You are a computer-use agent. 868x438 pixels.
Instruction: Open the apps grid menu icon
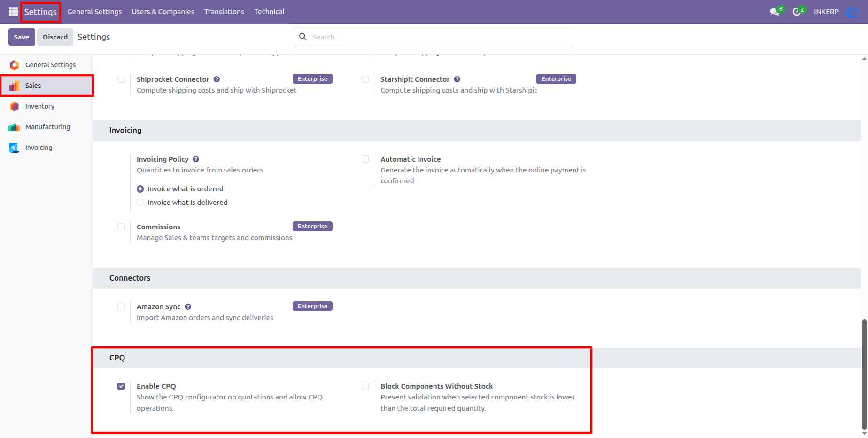click(13, 12)
